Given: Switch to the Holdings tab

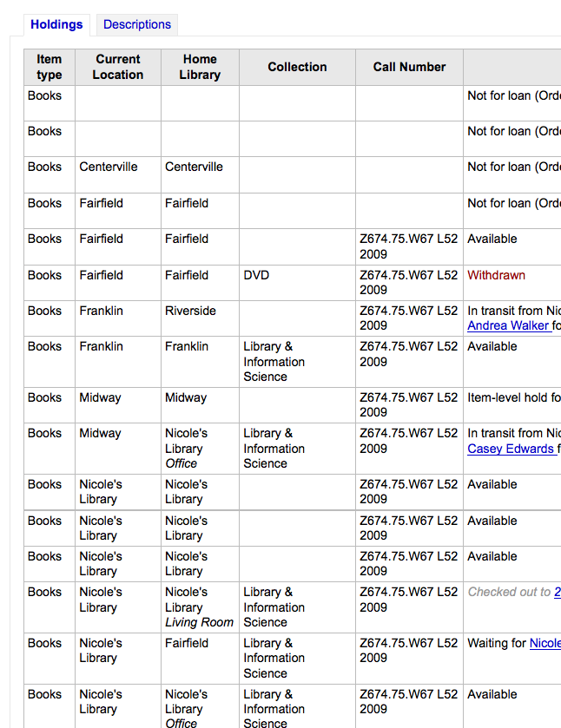Looking at the screenshot, I should click(x=56, y=24).
